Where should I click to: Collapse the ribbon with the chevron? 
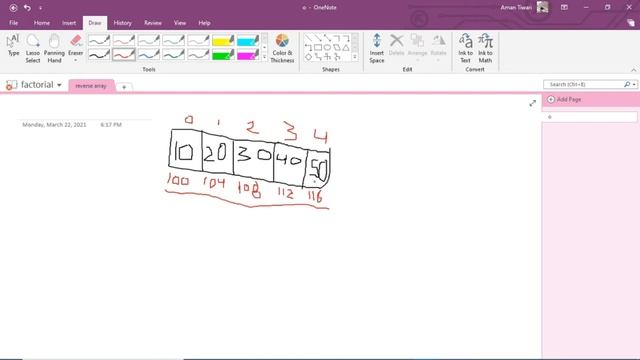[633, 70]
